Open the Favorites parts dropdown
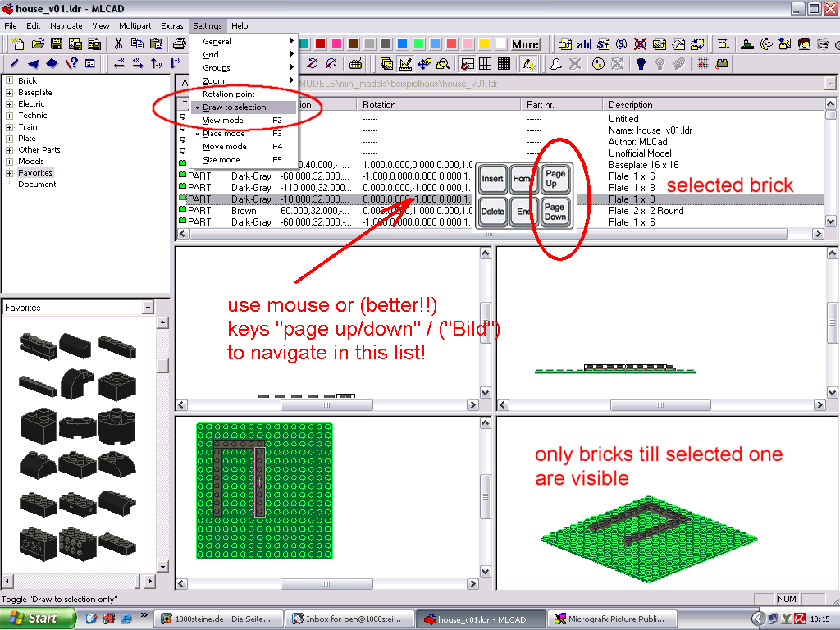840x630 pixels. [148, 308]
